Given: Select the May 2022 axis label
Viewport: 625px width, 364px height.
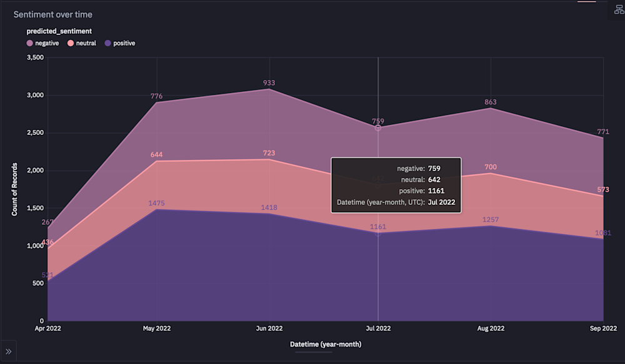Looking at the screenshot, I should pos(156,328).
